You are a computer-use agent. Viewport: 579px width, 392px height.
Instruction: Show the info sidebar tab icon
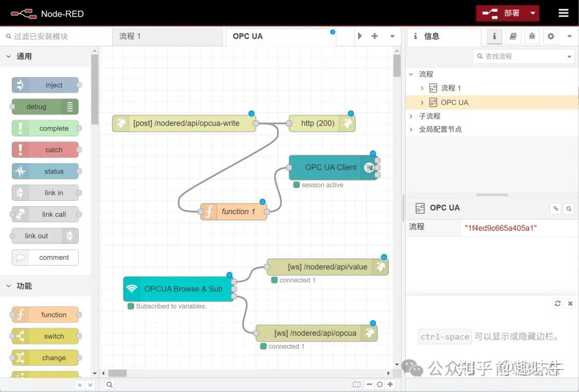click(x=494, y=36)
